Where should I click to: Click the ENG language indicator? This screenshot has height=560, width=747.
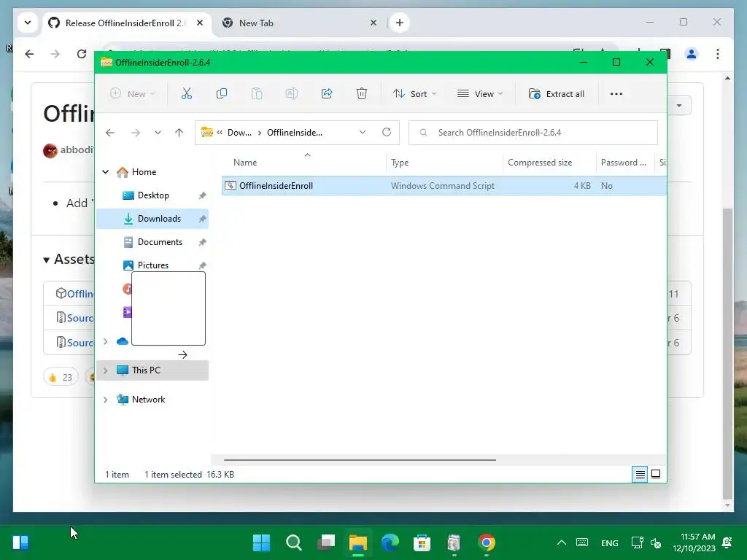pyautogui.click(x=609, y=542)
